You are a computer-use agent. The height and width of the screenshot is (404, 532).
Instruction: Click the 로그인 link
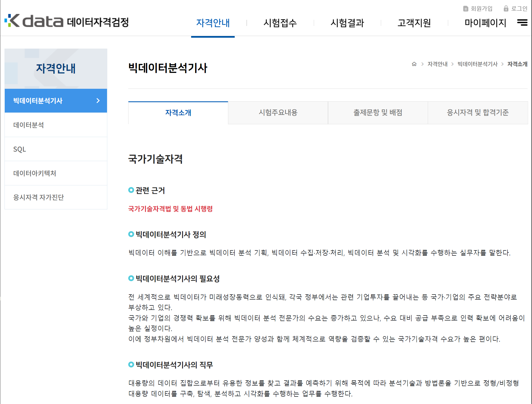tap(516, 9)
